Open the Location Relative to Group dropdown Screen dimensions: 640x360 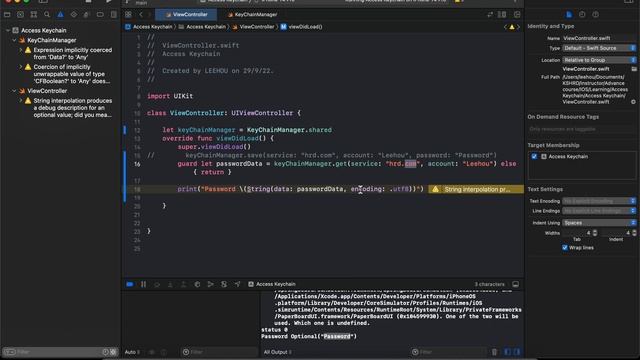[599, 60]
